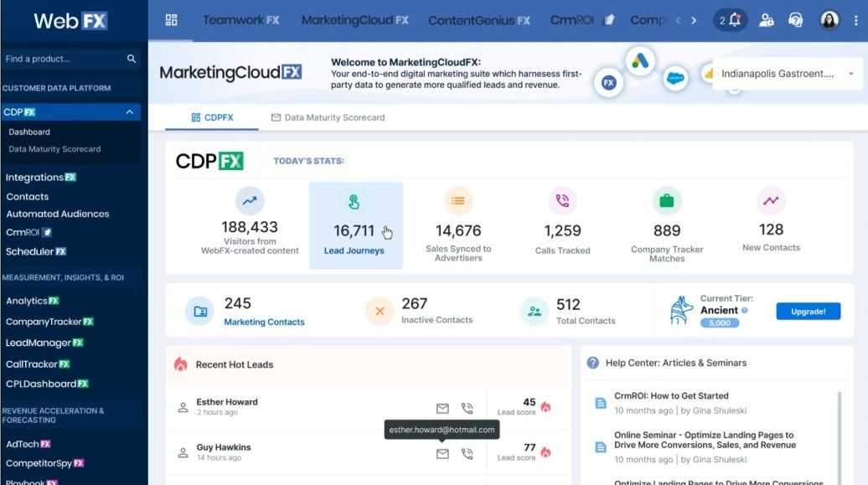The height and width of the screenshot is (485, 868).
Task: Open the team members icon in header
Action: click(x=766, y=20)
